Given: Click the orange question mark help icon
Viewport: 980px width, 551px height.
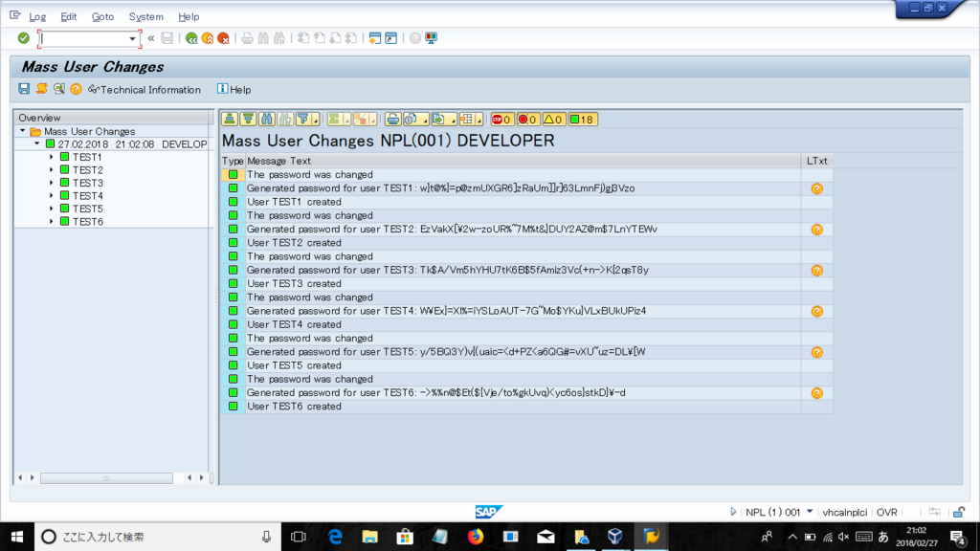Looking at the screenshot, I should coord(77,89).
